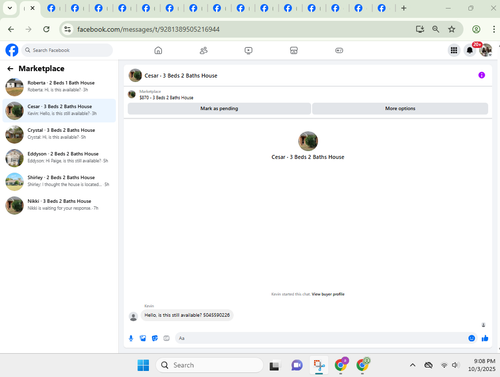Click Kevin's sender avatar beside message
500x377 pixels.
pos(133,317)
